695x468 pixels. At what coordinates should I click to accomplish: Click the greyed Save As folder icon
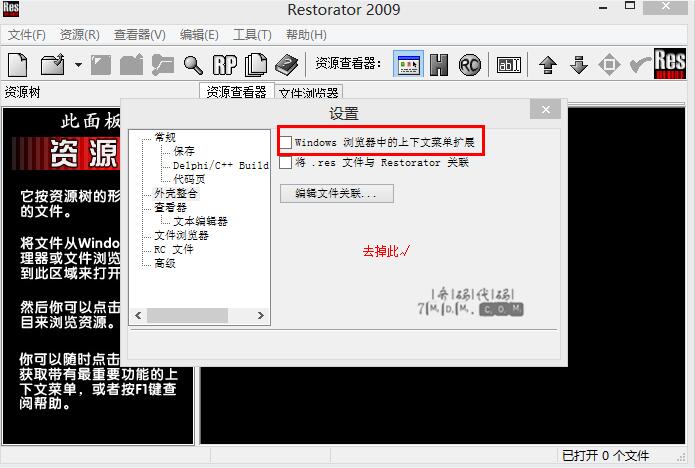coord(132,65)
